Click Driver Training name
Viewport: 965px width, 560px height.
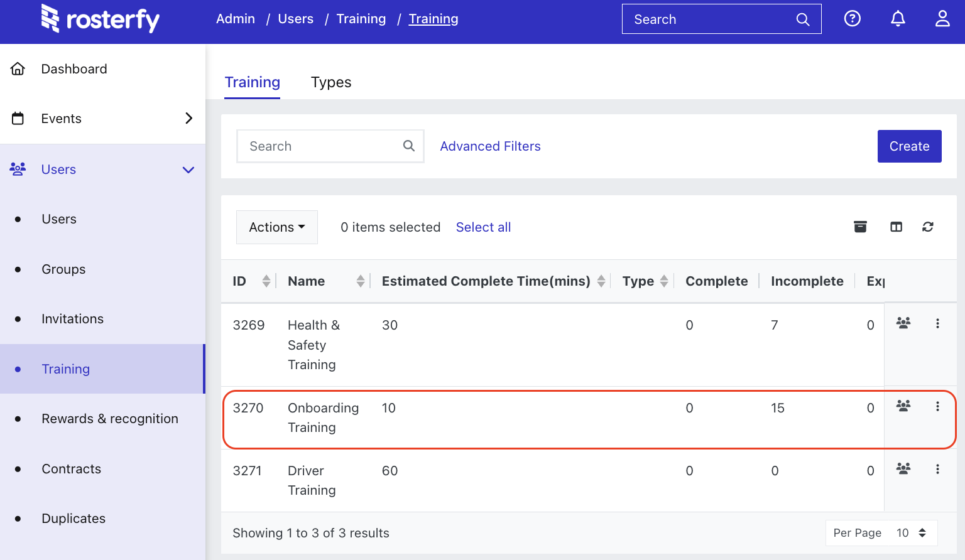(312, 480)
